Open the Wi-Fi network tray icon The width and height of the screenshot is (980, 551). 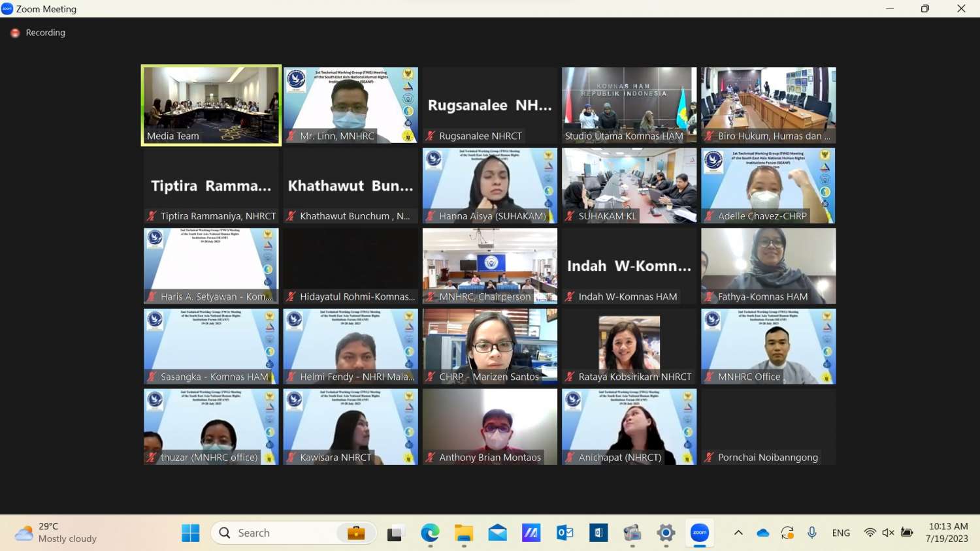coord(870,533)
